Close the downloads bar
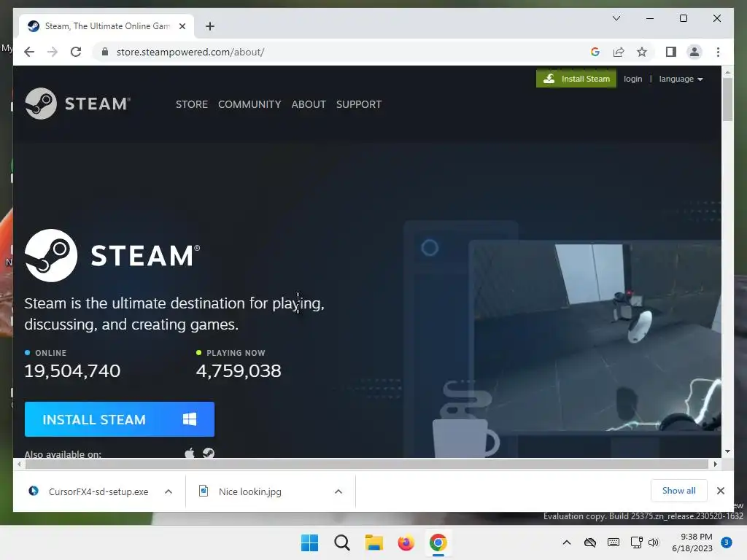This screenshot has width=747, height=560. (x=720, y=491)
